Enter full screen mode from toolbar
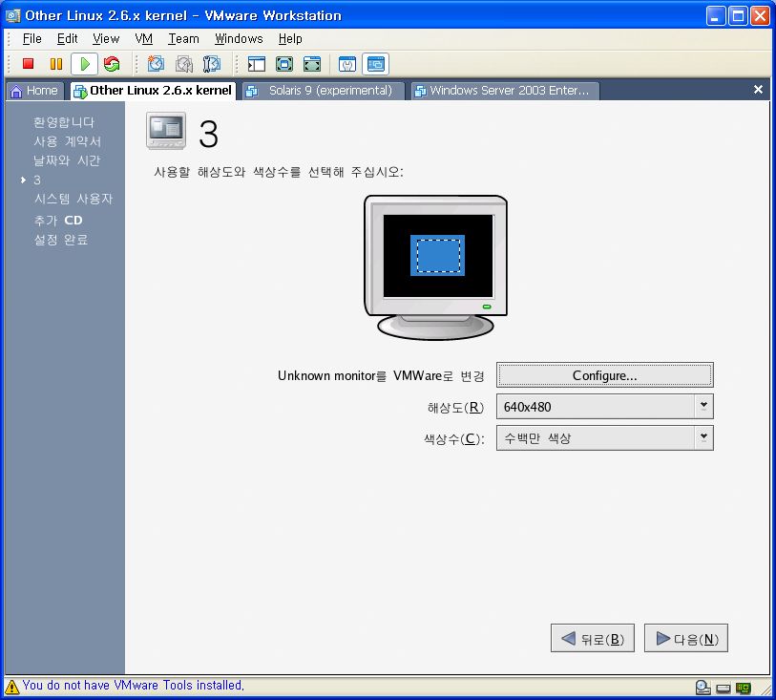The height and width of the screenshot is (700, 776). pyautogui.click(x=284, y=64)
